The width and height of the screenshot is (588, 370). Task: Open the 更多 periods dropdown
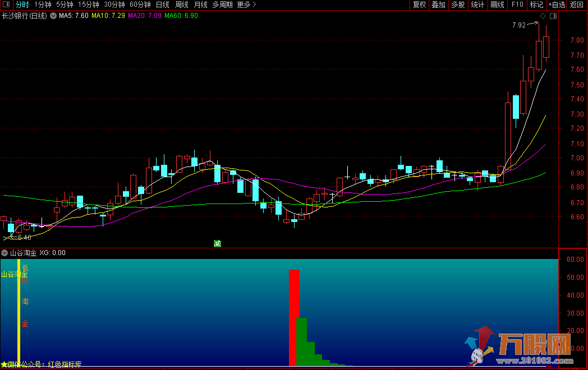246,4
